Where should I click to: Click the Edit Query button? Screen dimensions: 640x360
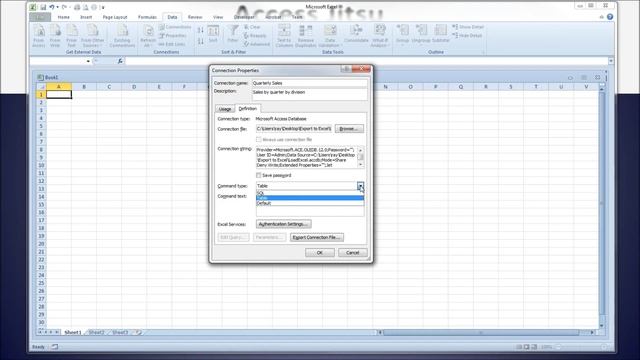click(x=233, y=237)
